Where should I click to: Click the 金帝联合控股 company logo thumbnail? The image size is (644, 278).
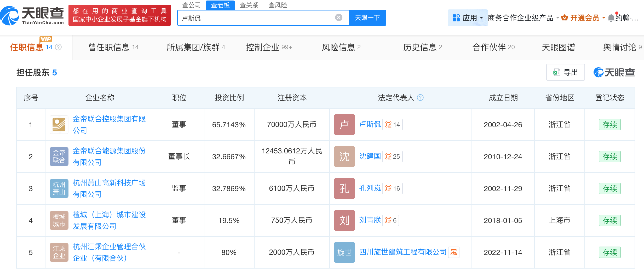[59, 125]
